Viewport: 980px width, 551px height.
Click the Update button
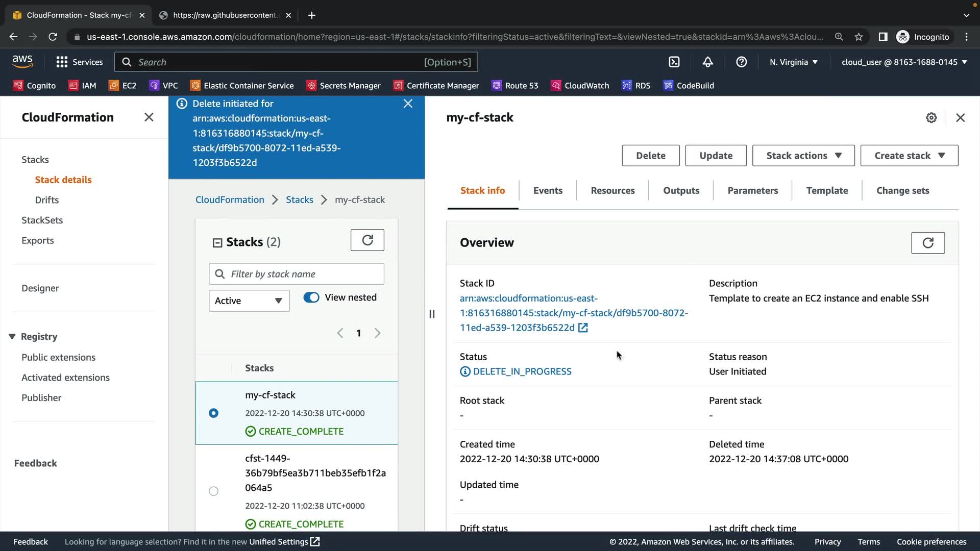(715, 156)
